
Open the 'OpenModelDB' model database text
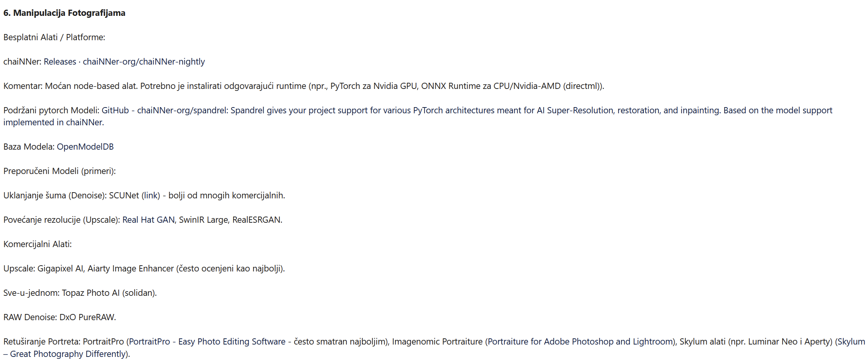[x=85, y=147]
